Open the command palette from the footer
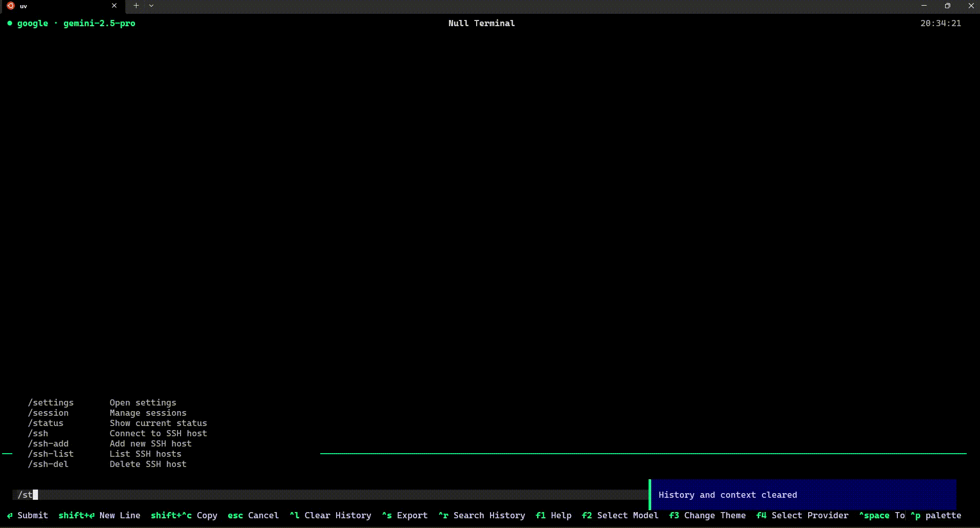The height and width of the screenshot is (528, 980). (x=936, y=515)
